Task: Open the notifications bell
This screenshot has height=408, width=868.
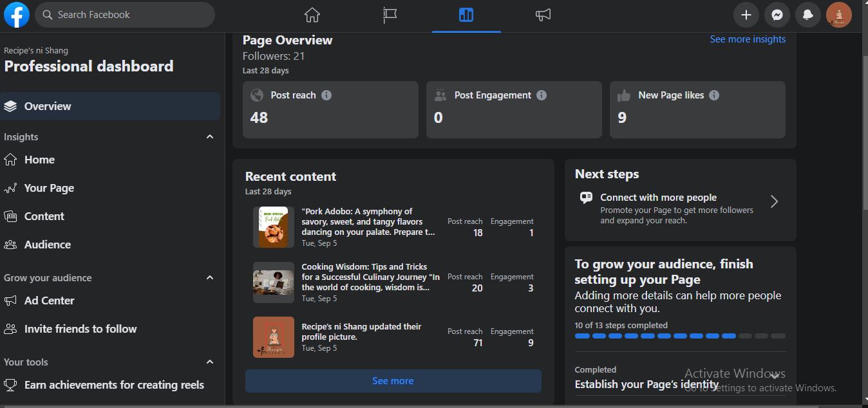Action: tap(808, 15)
